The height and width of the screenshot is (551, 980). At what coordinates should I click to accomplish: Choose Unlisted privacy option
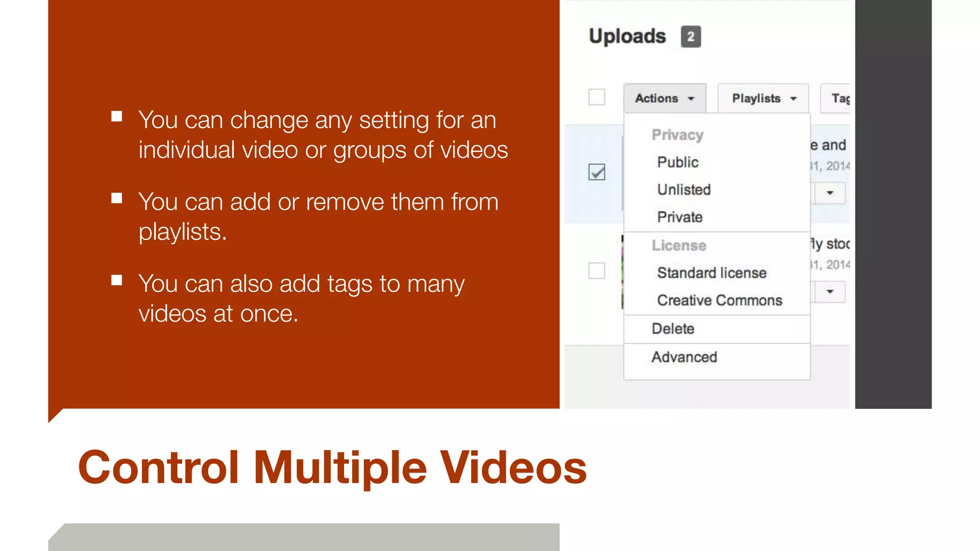pyautogui.click(x=684, y=189)
